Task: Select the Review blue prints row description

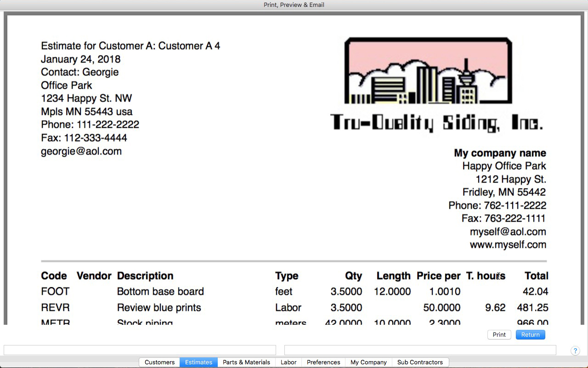Action: [159, 308]
